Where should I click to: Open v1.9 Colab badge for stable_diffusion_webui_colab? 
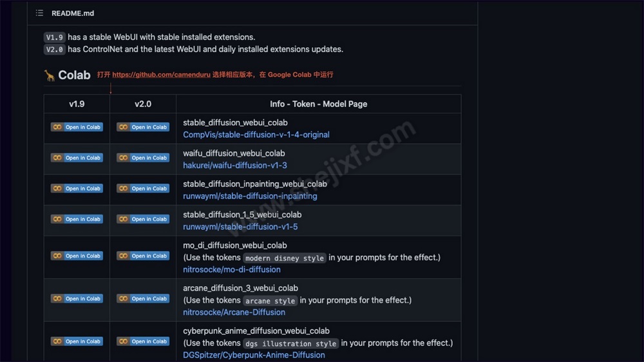tap(77, 127)
